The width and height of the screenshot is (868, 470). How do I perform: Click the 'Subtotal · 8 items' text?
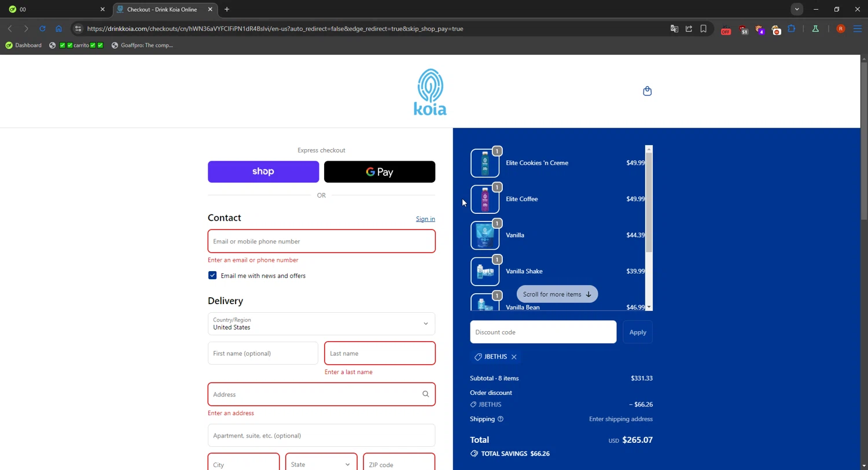click(x=494, y=378)
